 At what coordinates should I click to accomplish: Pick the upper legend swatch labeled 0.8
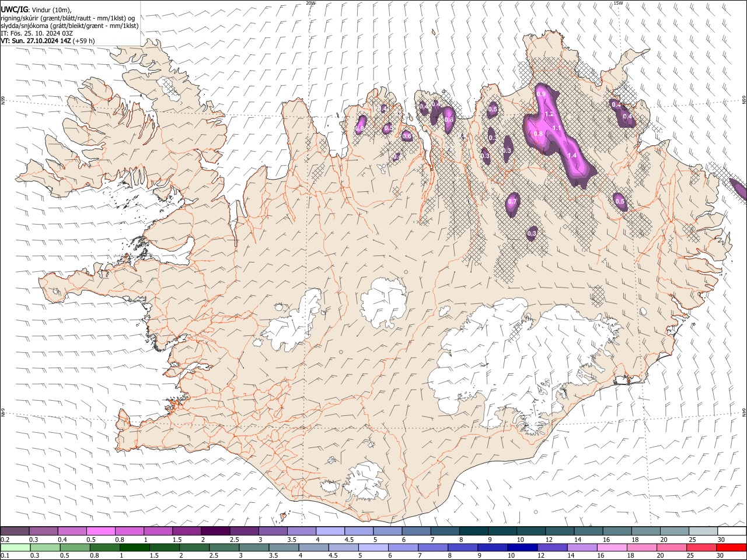point(129,531)
